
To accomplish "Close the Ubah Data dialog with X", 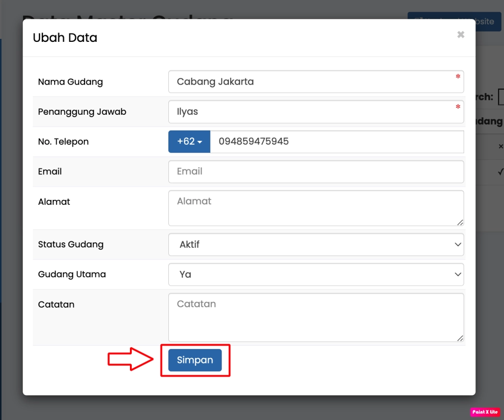I will (461, 34).
